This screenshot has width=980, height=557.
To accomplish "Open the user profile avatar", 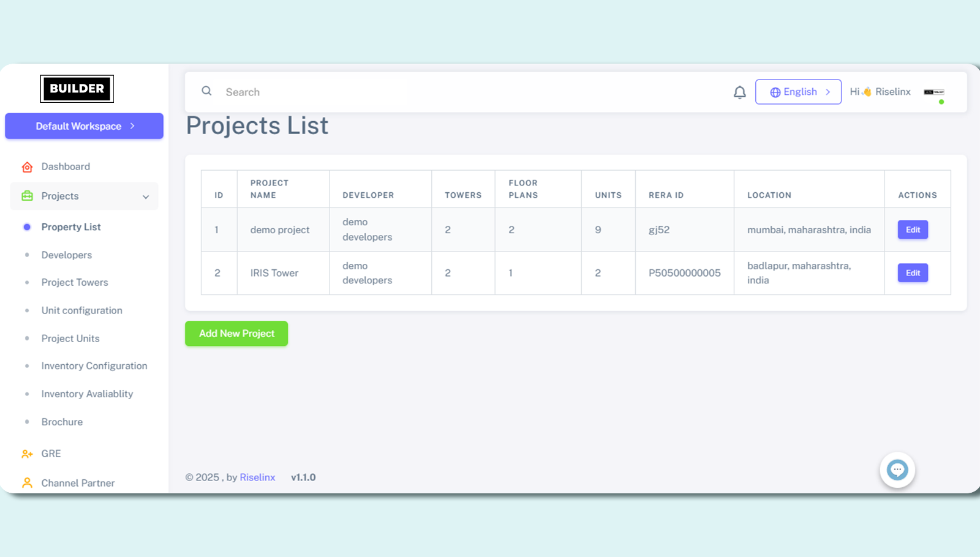I will (933, 92).
